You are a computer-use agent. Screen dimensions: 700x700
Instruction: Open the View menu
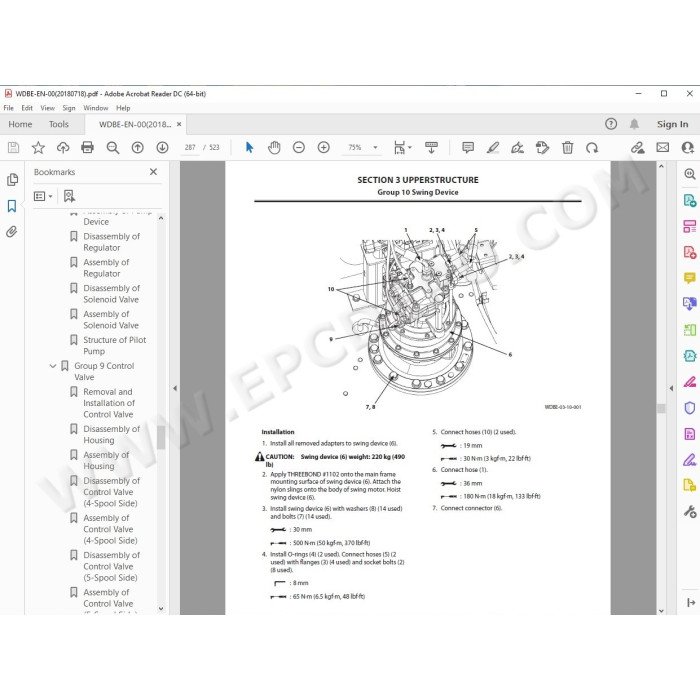(47, 108)
